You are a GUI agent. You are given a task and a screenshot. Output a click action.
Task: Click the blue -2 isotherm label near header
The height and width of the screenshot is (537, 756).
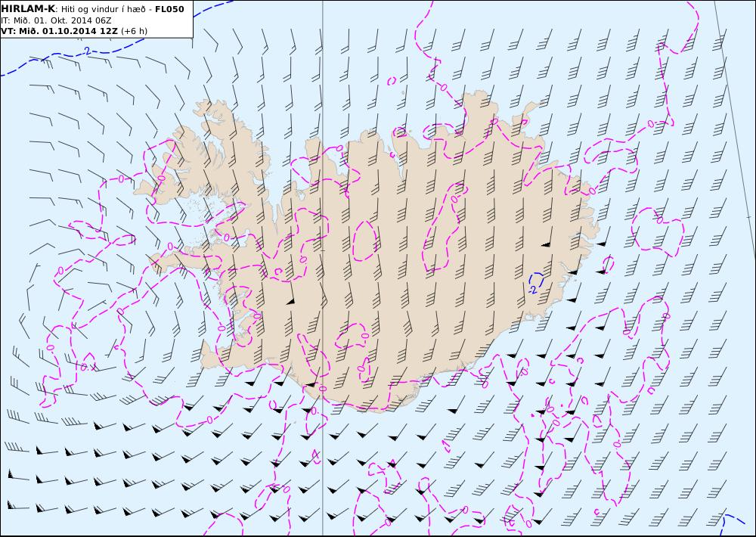pos(86,51)
